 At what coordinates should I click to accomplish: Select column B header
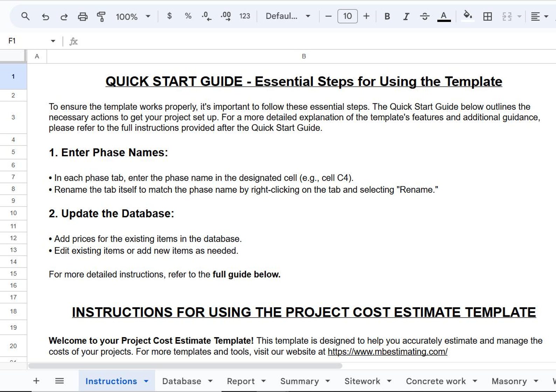pos(304,56)
